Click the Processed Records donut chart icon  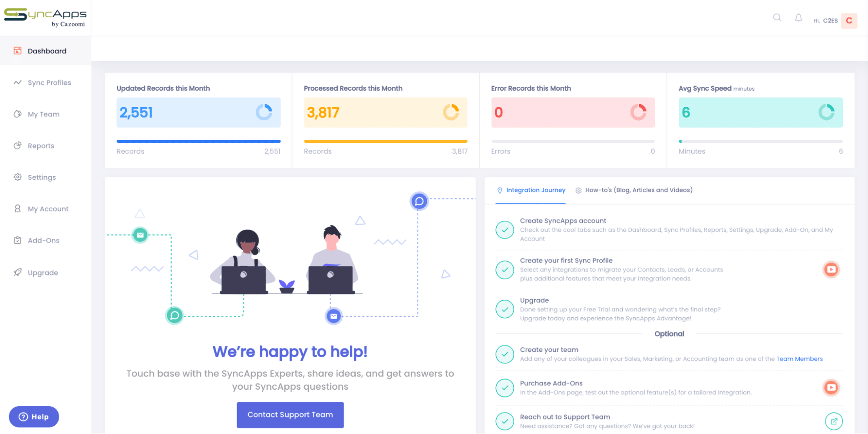point(451,112)
